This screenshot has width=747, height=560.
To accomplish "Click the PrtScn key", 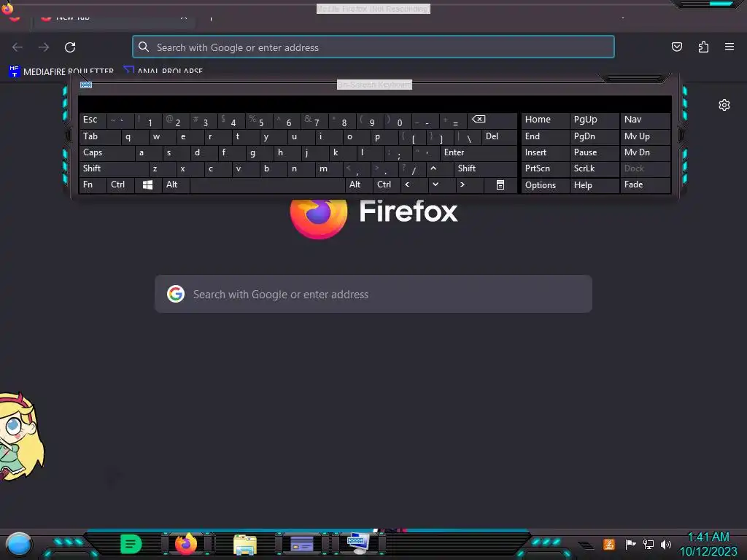I will tap(545, 168).
